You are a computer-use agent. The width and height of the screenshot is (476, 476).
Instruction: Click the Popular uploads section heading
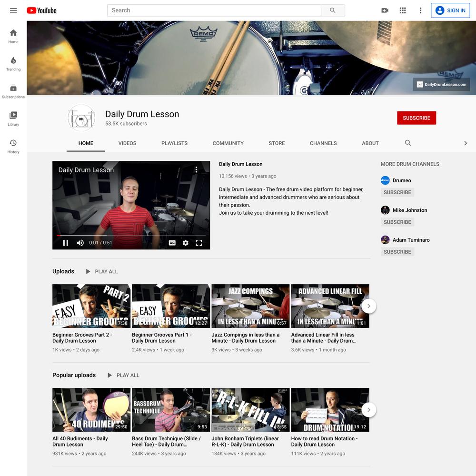pyautogui.click(x=74, y=375)
